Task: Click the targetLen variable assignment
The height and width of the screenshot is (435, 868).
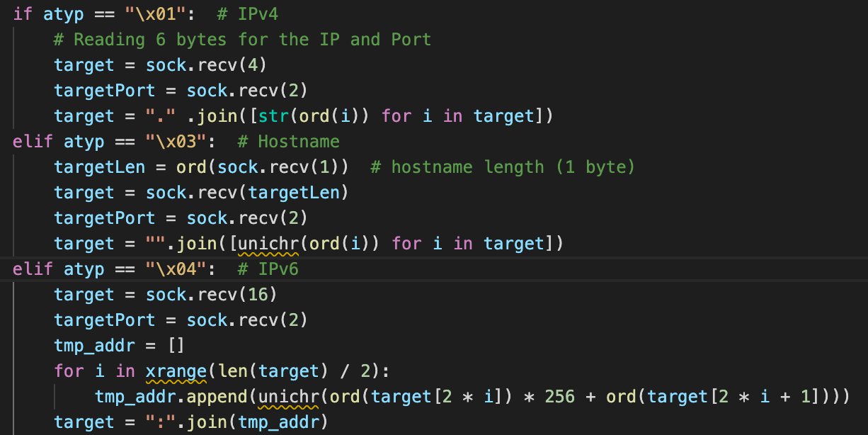Action: [89, 167]
